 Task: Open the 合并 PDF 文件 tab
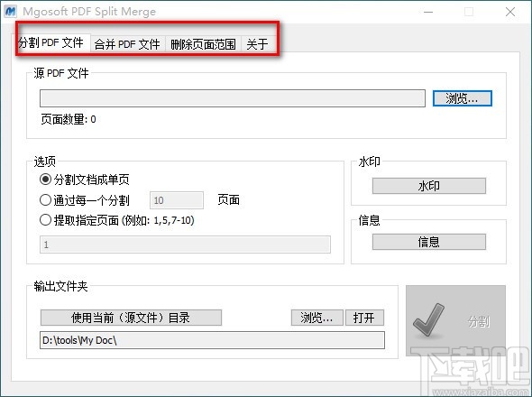(x=127, y=44)
